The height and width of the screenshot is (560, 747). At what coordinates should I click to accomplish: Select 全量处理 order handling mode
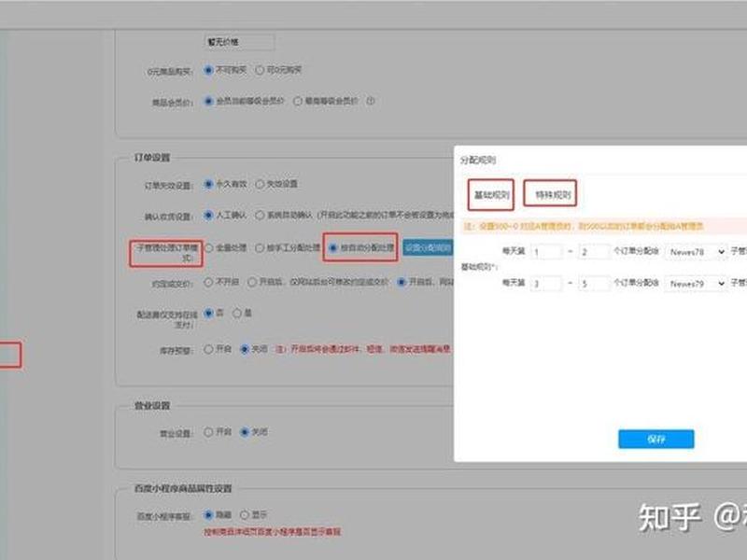208,247
